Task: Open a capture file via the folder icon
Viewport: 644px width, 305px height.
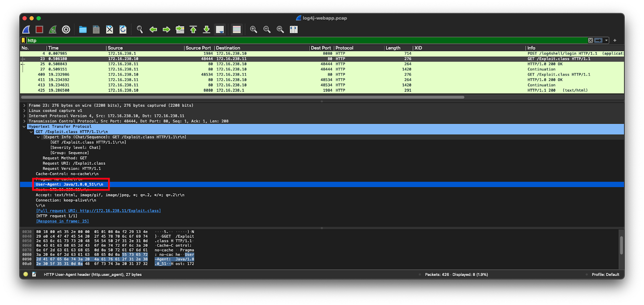Action: click(x=83, y=29)
